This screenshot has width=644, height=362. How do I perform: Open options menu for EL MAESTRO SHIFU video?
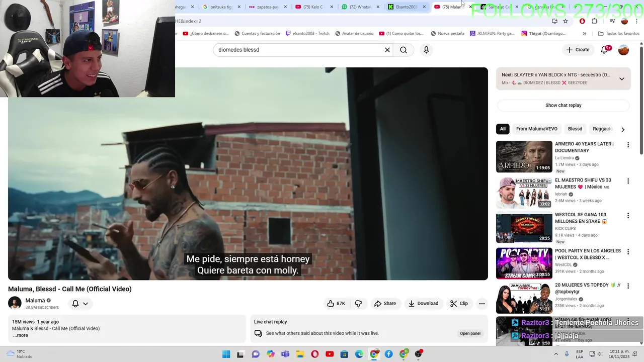pos(628,181)
